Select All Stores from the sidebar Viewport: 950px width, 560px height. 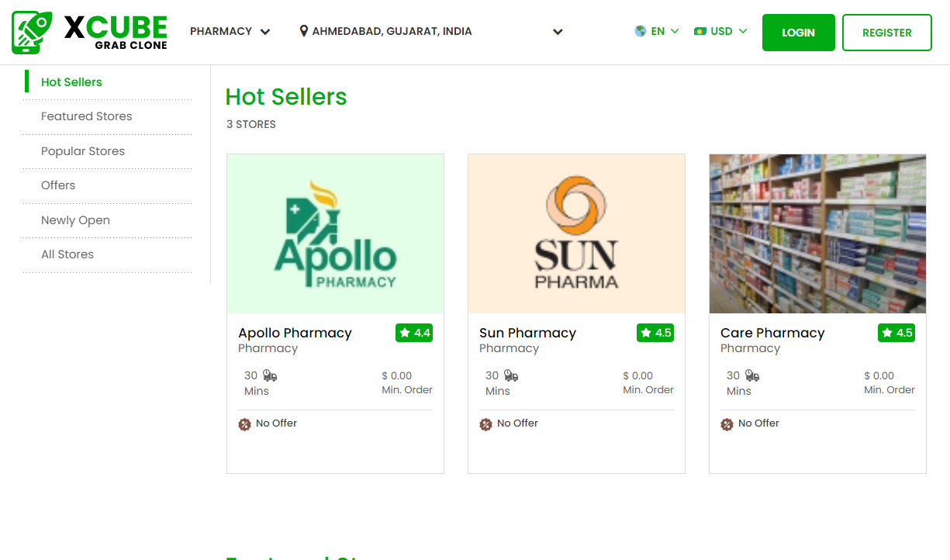[67, 254]
